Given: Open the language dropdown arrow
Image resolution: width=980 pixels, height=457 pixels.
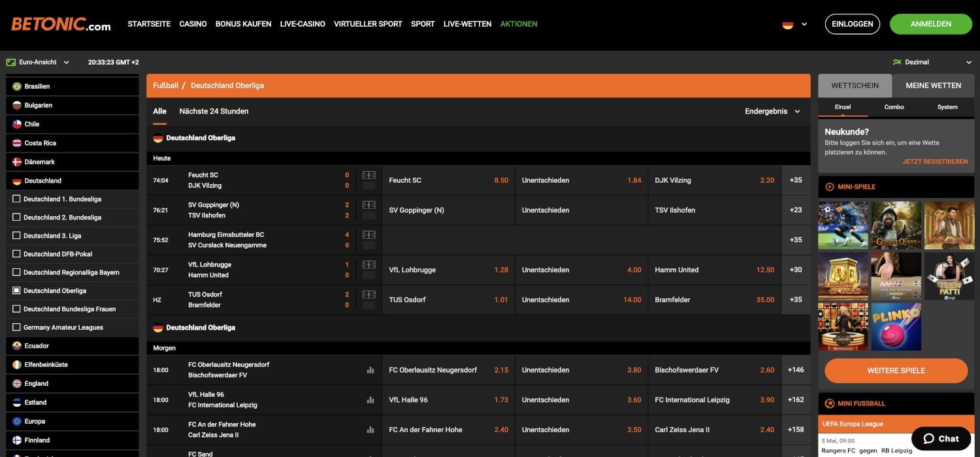Looking at the screenshot, I should (804, 24).
